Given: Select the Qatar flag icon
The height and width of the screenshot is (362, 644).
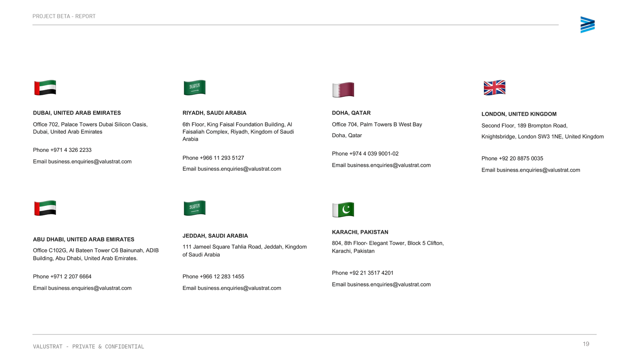Looking at the screenshot, I should [343, 90].
